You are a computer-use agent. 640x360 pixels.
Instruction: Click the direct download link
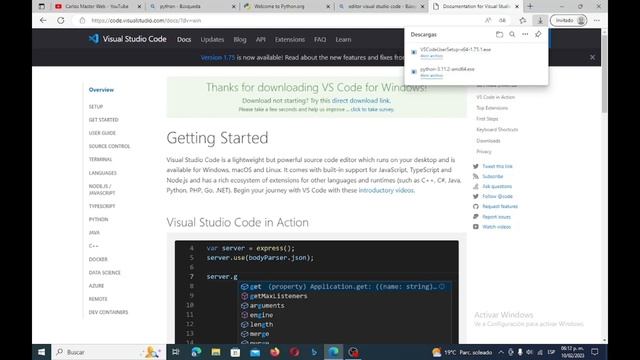(x=361, y=100)
